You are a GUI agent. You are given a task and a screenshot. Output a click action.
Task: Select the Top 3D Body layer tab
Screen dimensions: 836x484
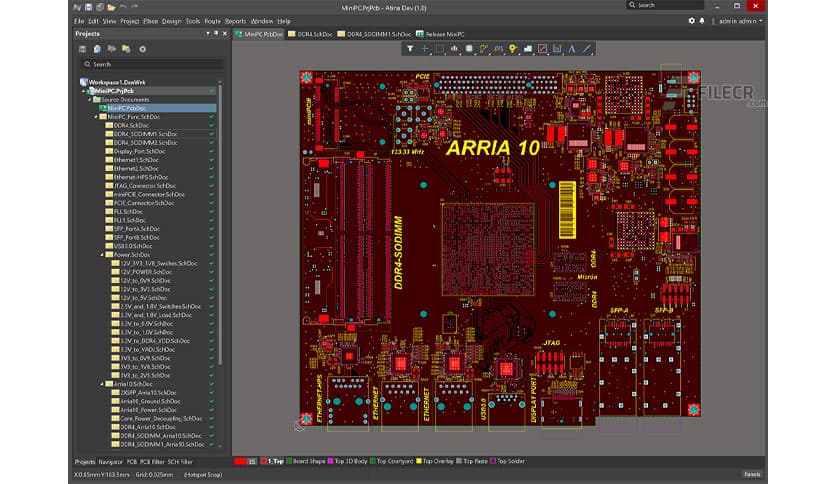coord(348,462)
